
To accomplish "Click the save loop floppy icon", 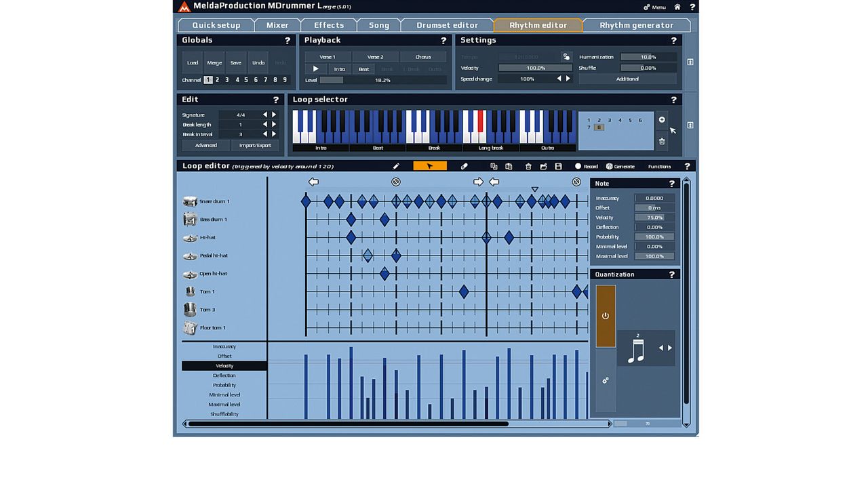I will [x=558, y=166].
